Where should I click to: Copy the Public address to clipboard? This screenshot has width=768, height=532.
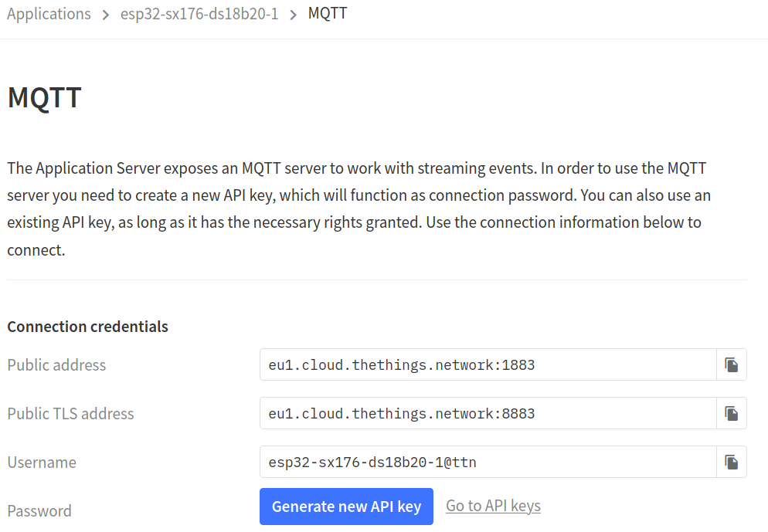pyautogui.click(x=731, y=364)
